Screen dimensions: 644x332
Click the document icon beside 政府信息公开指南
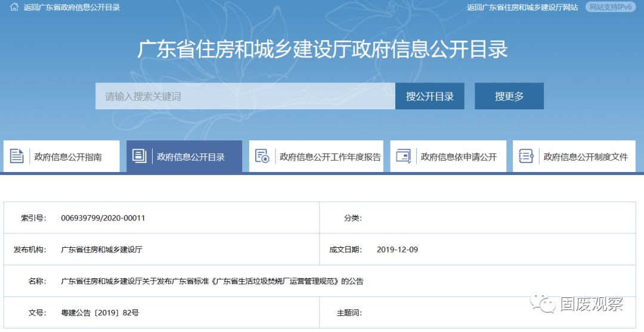(x=17, y=156)
